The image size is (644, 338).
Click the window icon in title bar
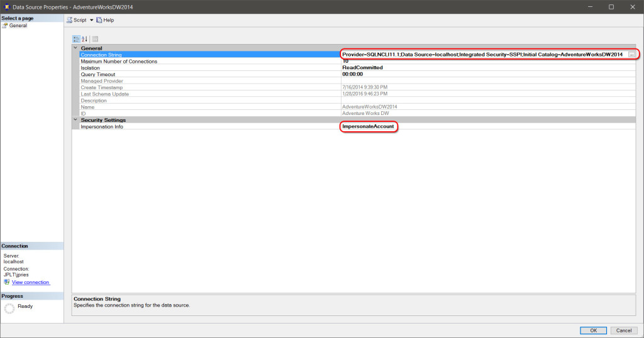click(x=6, y=7)
